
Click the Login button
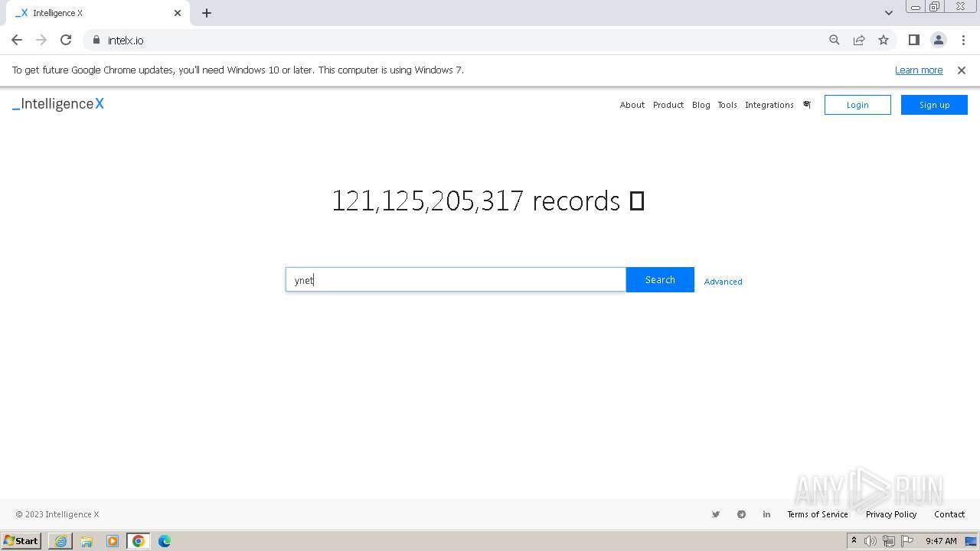point(857,105)
